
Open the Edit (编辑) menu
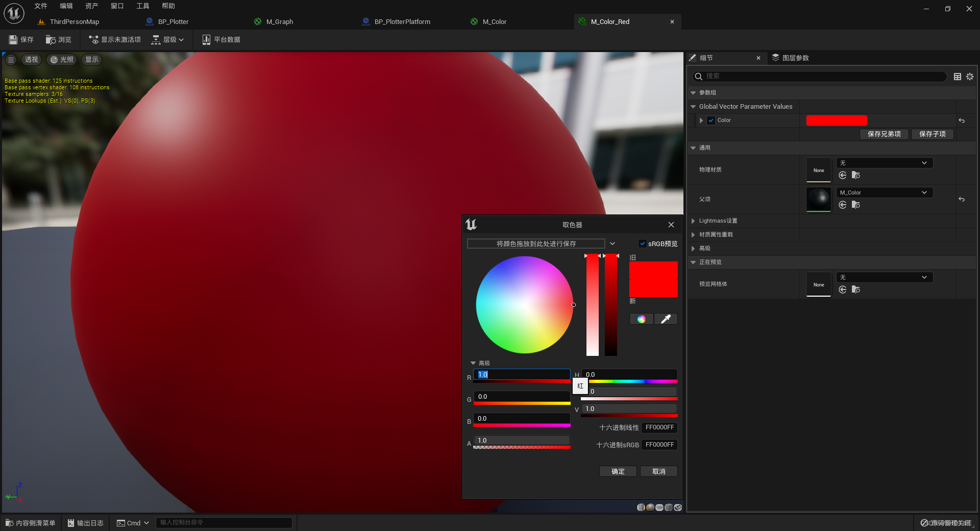pyautogui.click(x=66, y=6)
